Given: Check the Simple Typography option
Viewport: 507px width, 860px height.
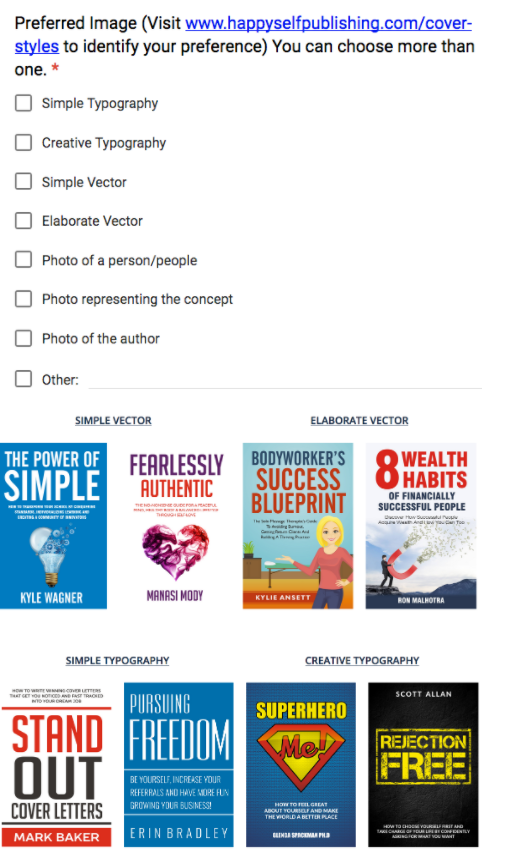Looking at the screenshot, I should [24, 103].
